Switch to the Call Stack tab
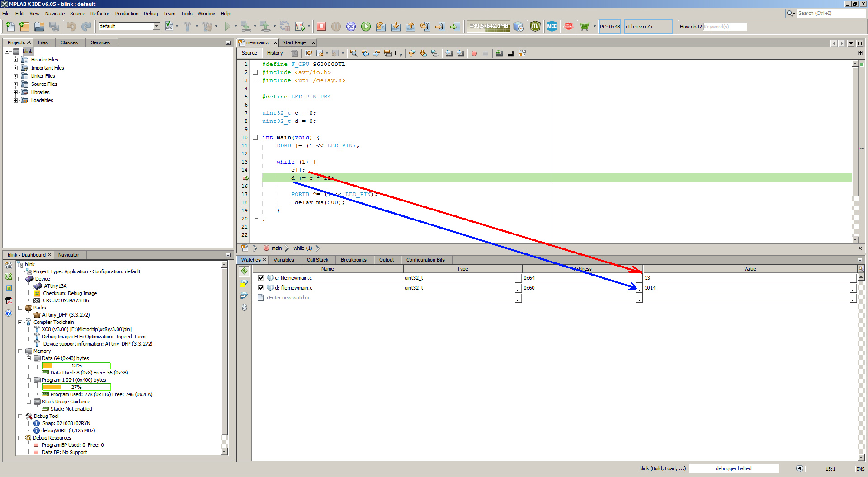 (x=317, y=260)
